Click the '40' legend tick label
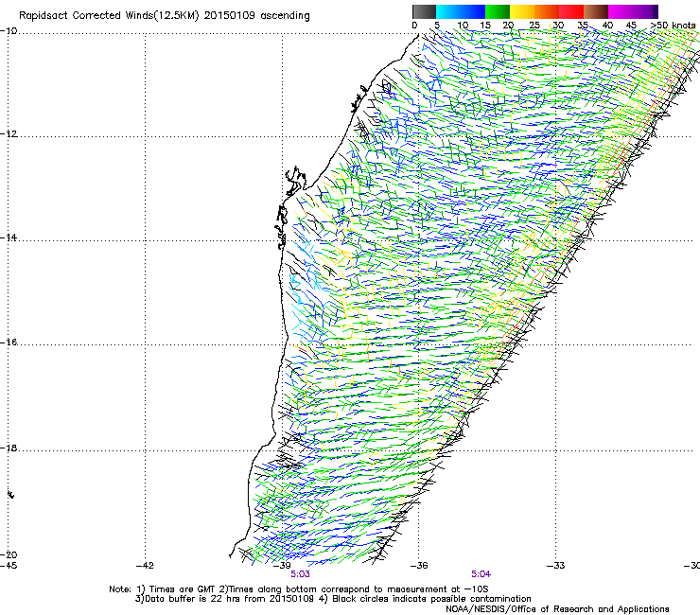Image resolution: width=700 pixels, height=615 pixels. pos(607,26)
